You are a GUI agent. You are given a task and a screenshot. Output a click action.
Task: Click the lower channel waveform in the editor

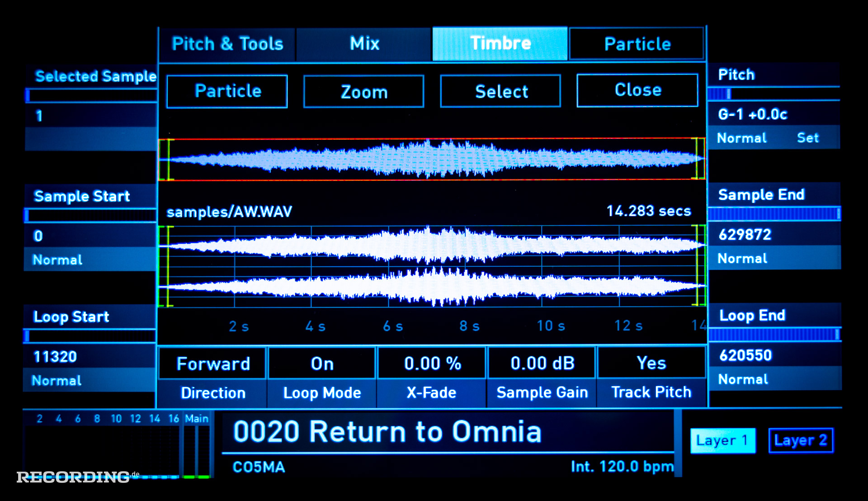pos(432,286)
